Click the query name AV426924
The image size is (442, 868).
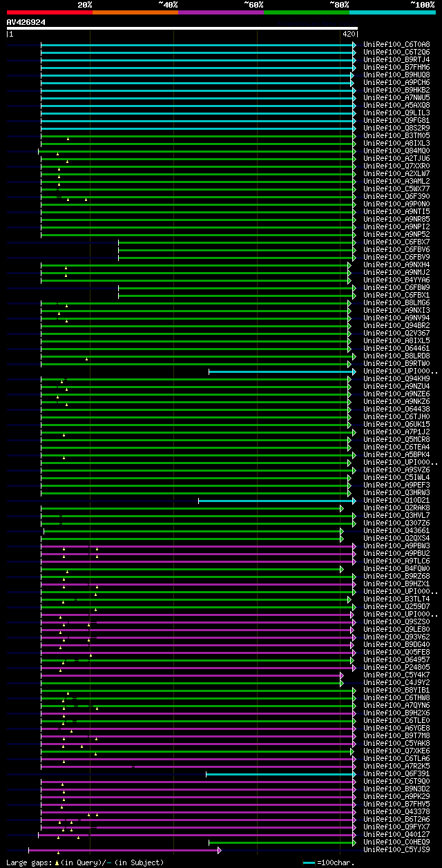26,22
